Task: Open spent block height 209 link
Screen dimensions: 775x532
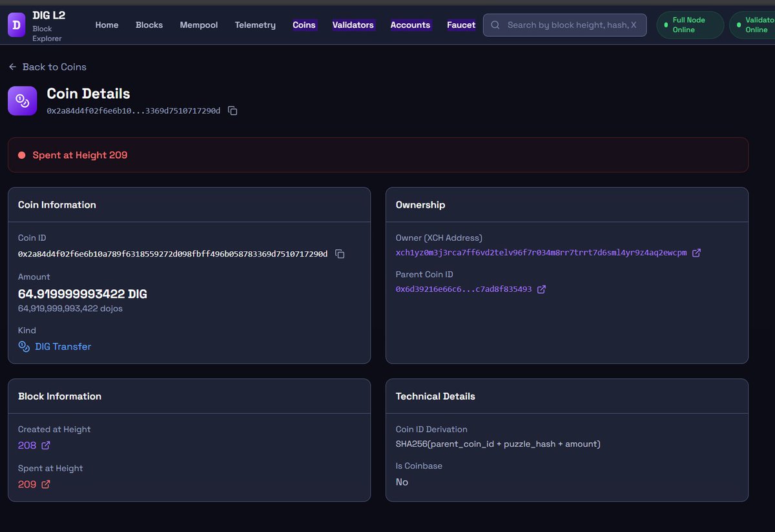Action: pyautogui.click(x=27, y=484)
